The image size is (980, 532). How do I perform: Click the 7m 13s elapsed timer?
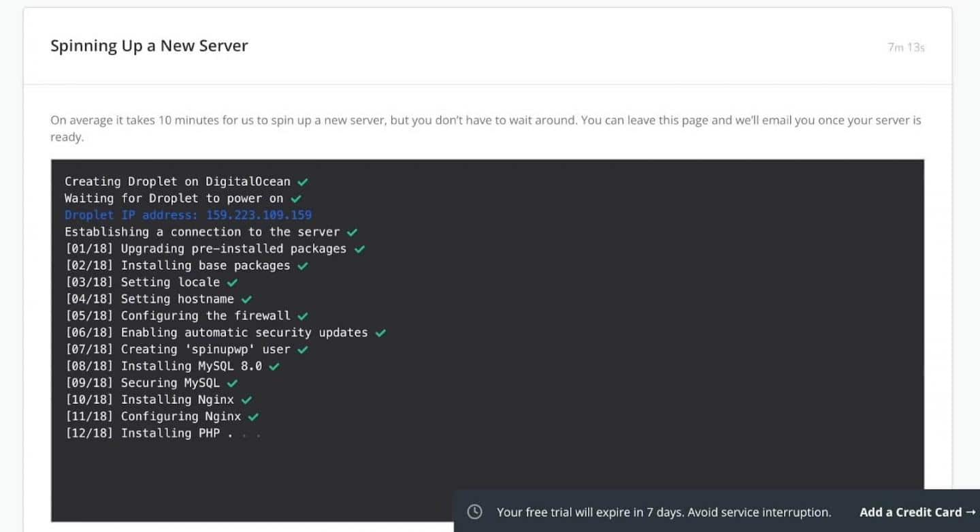(x=906, y=48)
